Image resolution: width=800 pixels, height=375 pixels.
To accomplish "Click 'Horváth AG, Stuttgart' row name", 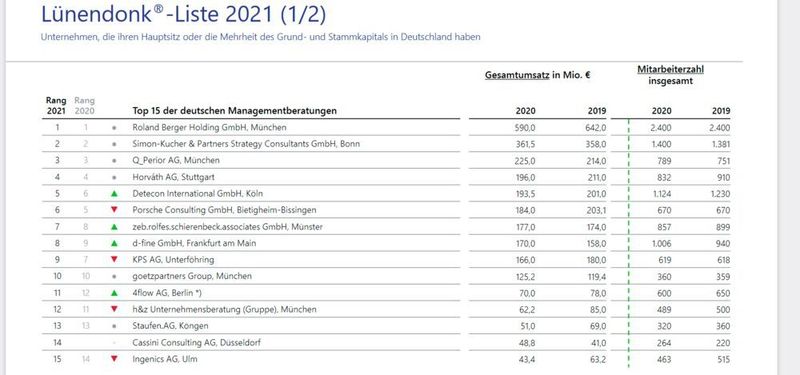I will click(173, 177).
